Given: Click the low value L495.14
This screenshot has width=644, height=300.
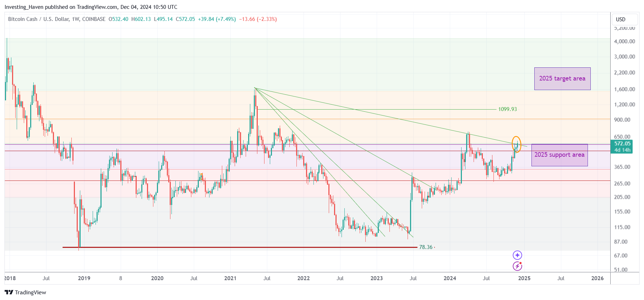Looking at the screenshot, I should (x=163, y=19).
